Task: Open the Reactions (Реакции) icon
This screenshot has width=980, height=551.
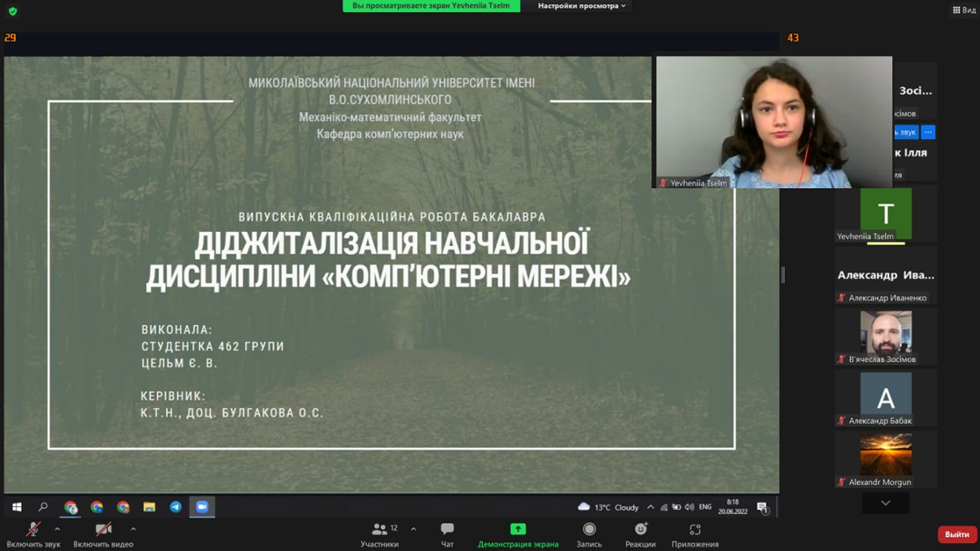Action: click(640, 529)
